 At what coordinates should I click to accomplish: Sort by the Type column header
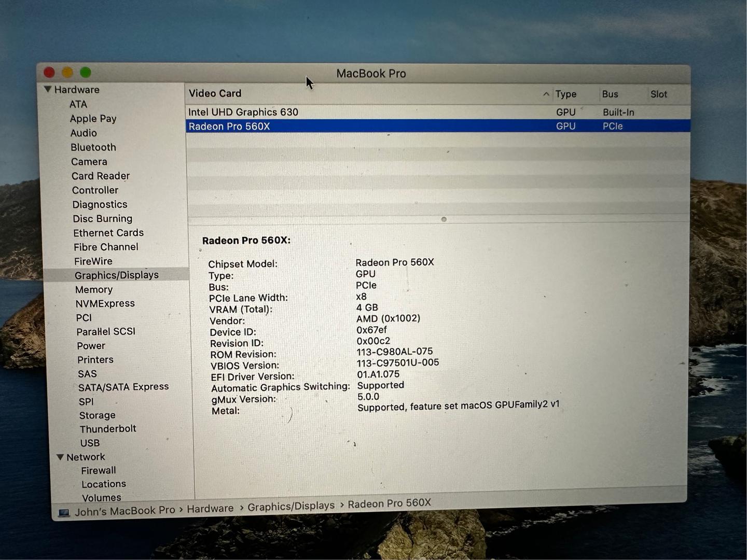(566, 94)
